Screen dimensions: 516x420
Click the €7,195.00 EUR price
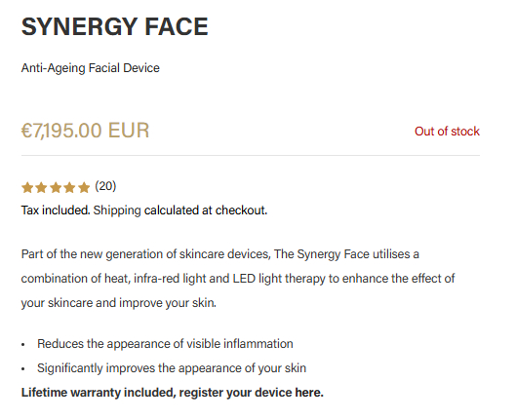click(85, 131)
